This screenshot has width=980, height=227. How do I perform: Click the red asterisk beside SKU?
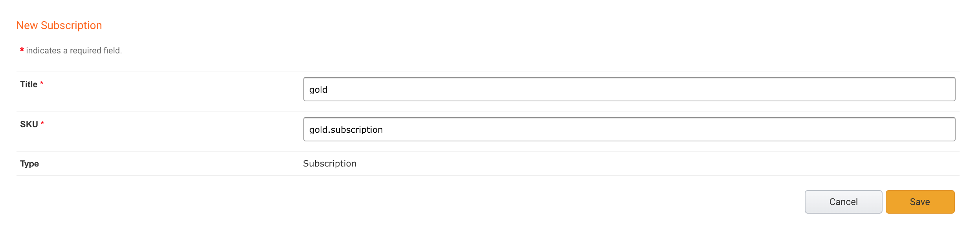click(x=42, y=123)
